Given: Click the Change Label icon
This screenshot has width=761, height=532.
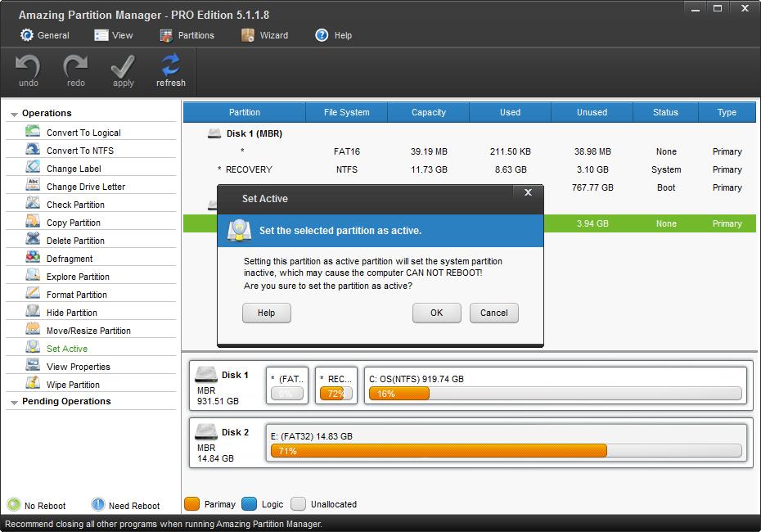Looking at the screenshot, I should click(33, 167).
